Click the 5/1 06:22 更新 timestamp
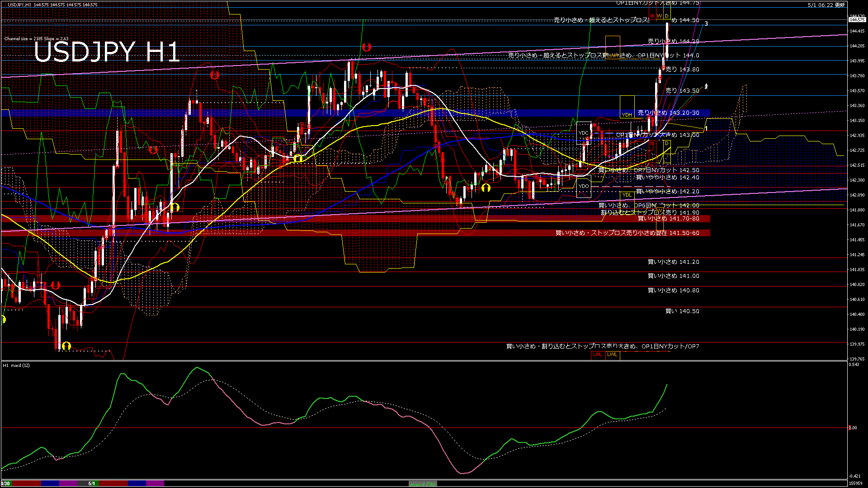This screenshot has width=868, height=488. 826,5
